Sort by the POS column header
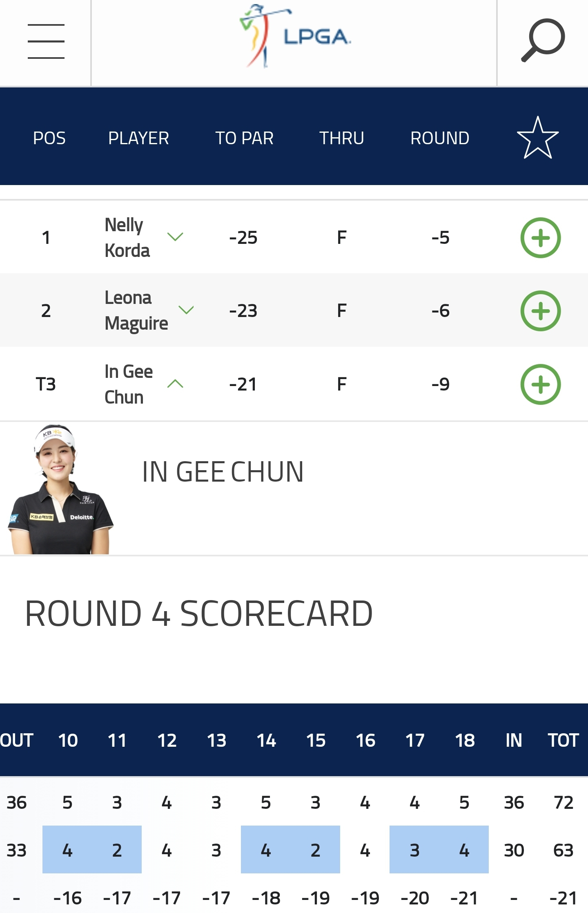Viewport: 588px width, 913px height. click(49, 138)
